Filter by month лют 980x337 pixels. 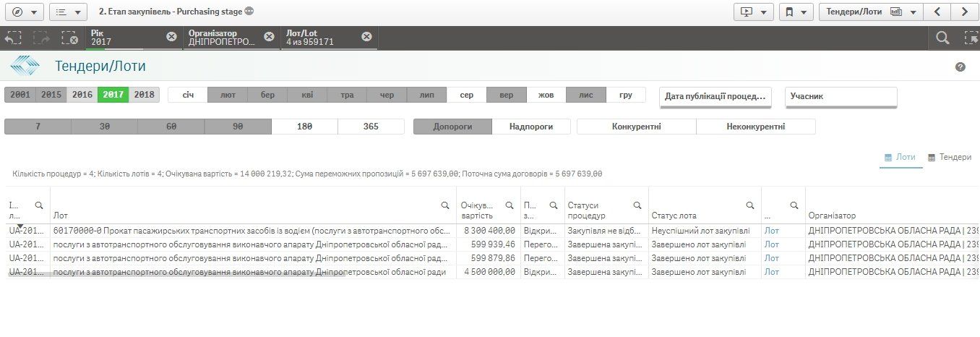click(x=228, y=95)
